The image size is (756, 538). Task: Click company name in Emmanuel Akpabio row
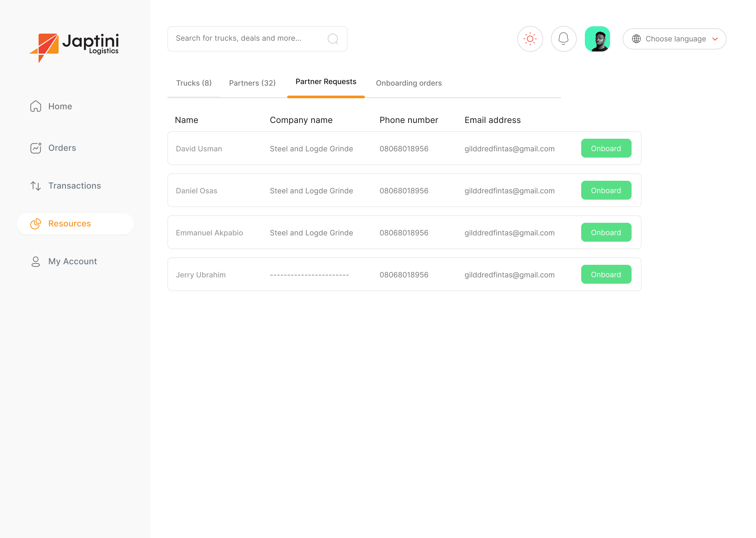click(x=312, y=233)
